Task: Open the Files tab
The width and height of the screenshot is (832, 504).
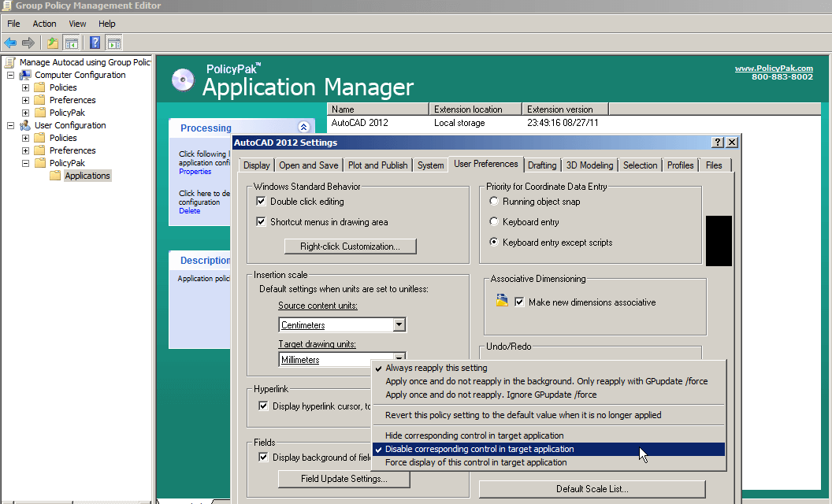Action: 714,165
